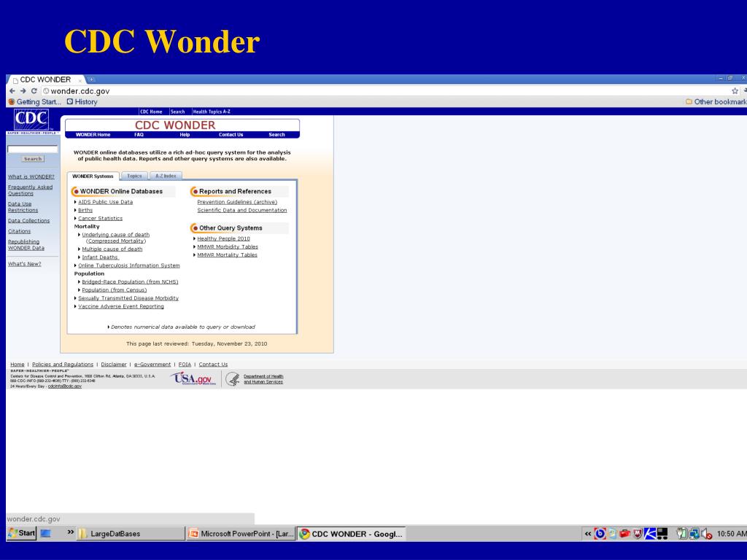
Task: Open the FOIA footer link
Action: click(x=185, y=365)
